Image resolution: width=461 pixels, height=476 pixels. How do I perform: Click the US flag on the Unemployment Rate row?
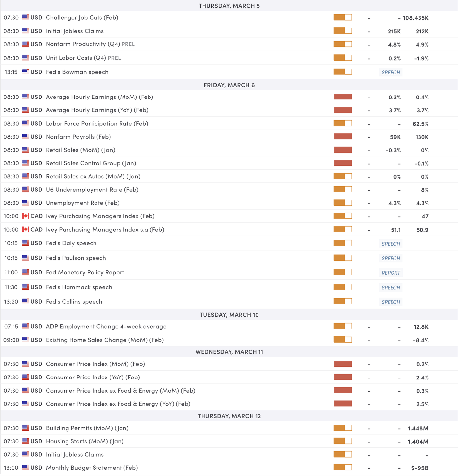click(x=26, y=203)
